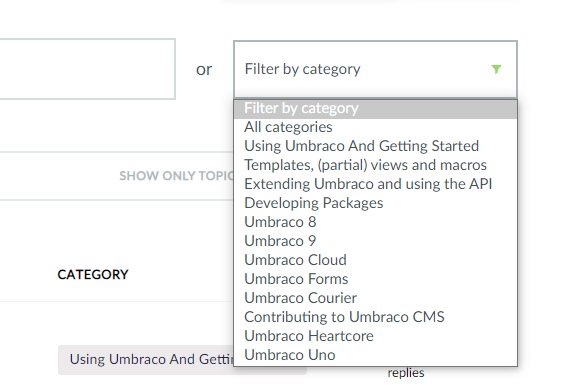The image size is (583, 385).
Task: Select Using Umbraco And Getting Started option
Action: click(x=375, y=146)
